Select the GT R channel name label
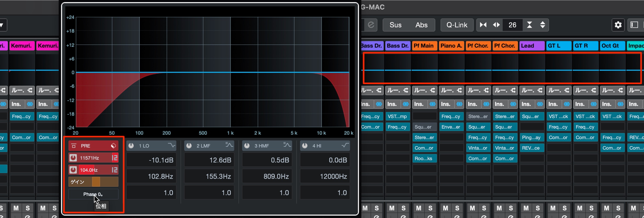Screen dimensions: 644x218 pos(586,46)
